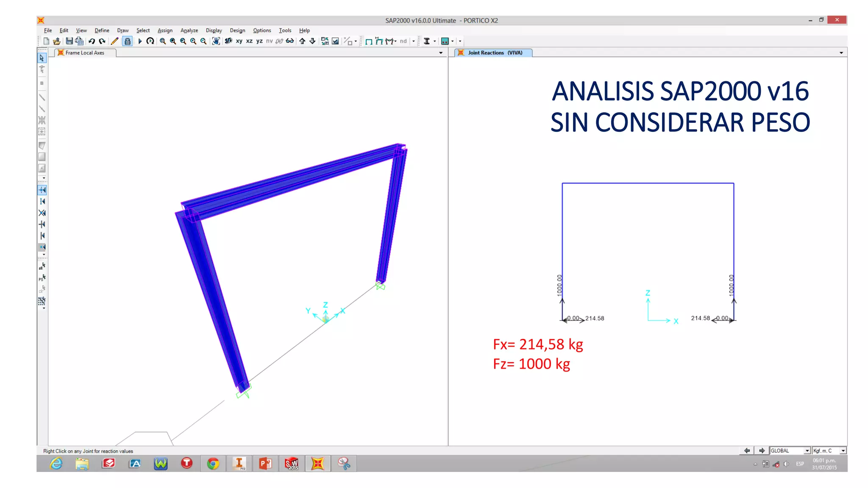Image resolution: width=868 pixels, height=488 pixels.
Task: Move down in list with down arrow
Action: pyautogui.click(x=312, y=41)
